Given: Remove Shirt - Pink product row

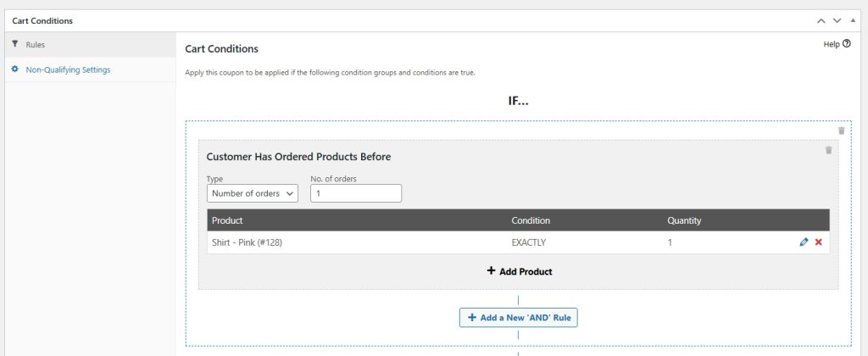Looking at the screenshot, I should [818, 242].
